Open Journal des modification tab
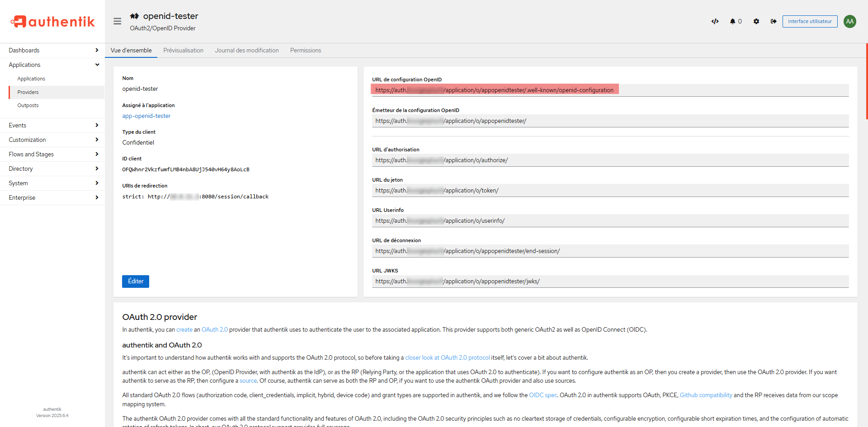Screen dimensions: 868x427 pos(246,50)
